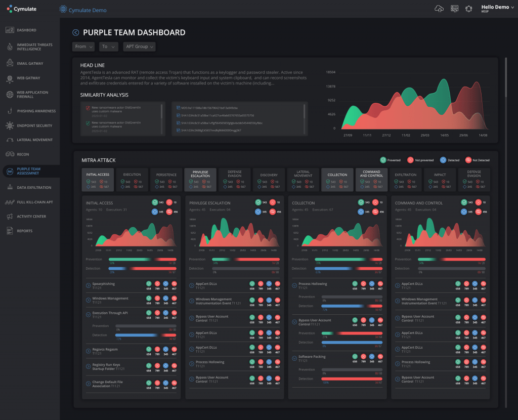Click the Endpoint Security sidebar icon

(x=10, y=125)
